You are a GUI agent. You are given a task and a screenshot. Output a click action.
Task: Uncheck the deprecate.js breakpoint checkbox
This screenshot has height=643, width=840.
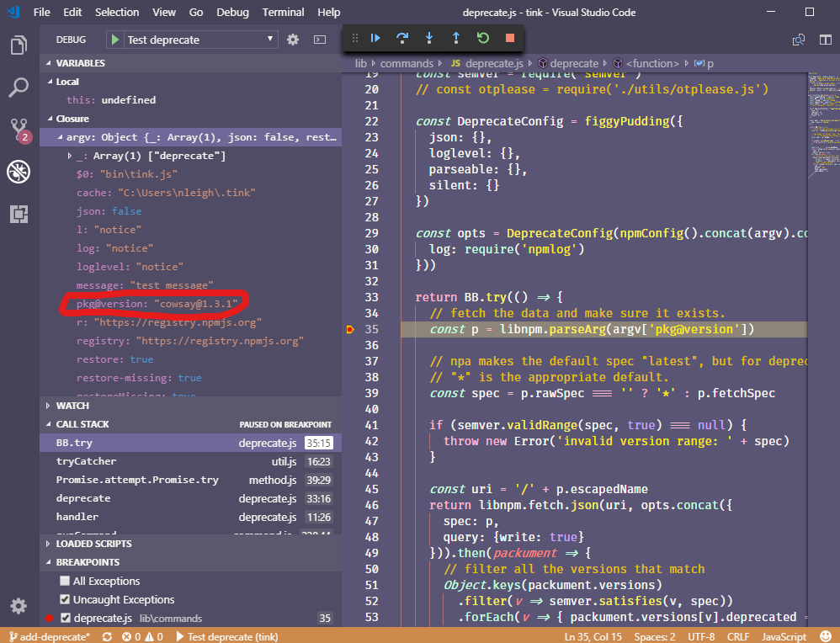tap(66, 618)
